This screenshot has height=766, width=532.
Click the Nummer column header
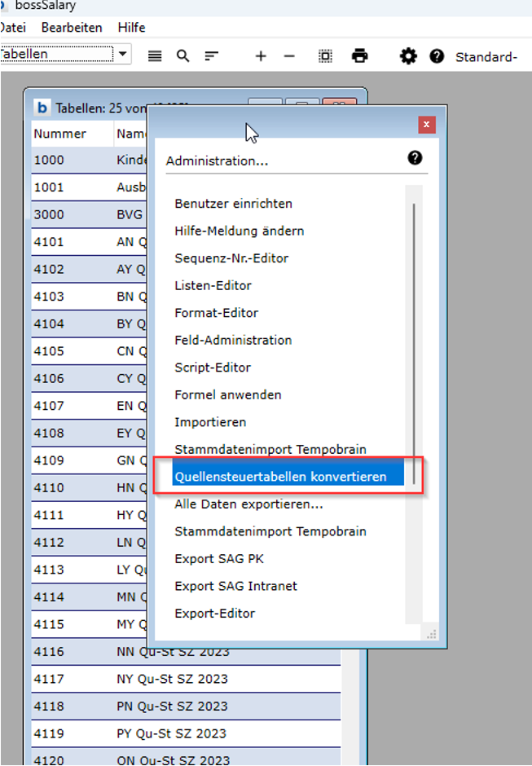point(59,134)
